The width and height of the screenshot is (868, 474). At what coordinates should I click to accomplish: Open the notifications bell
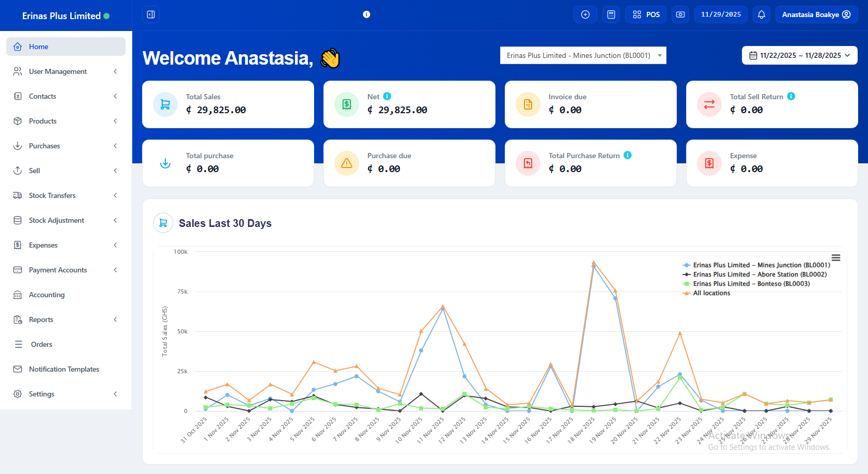click(761, 14)
